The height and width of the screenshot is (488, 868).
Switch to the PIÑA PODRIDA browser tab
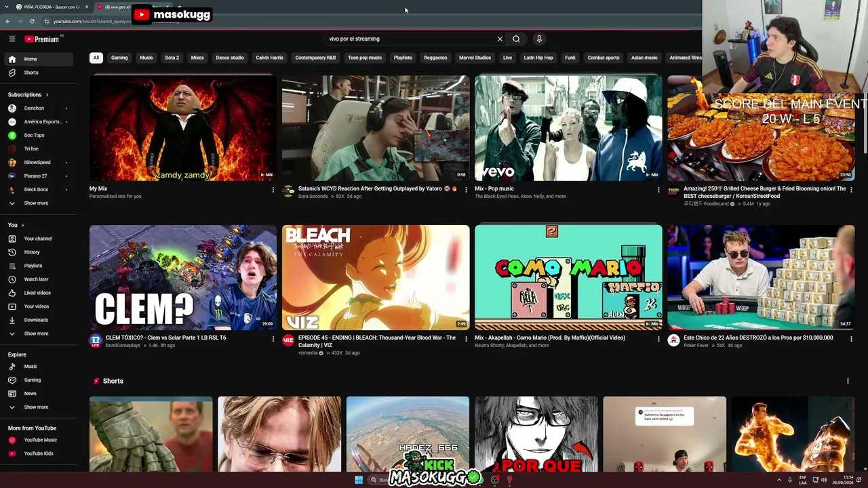click(x=51, y=7)
